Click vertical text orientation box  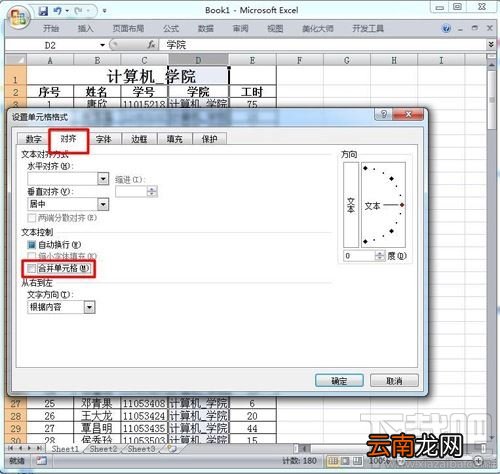pyautogui.click(x=351, y=205)
